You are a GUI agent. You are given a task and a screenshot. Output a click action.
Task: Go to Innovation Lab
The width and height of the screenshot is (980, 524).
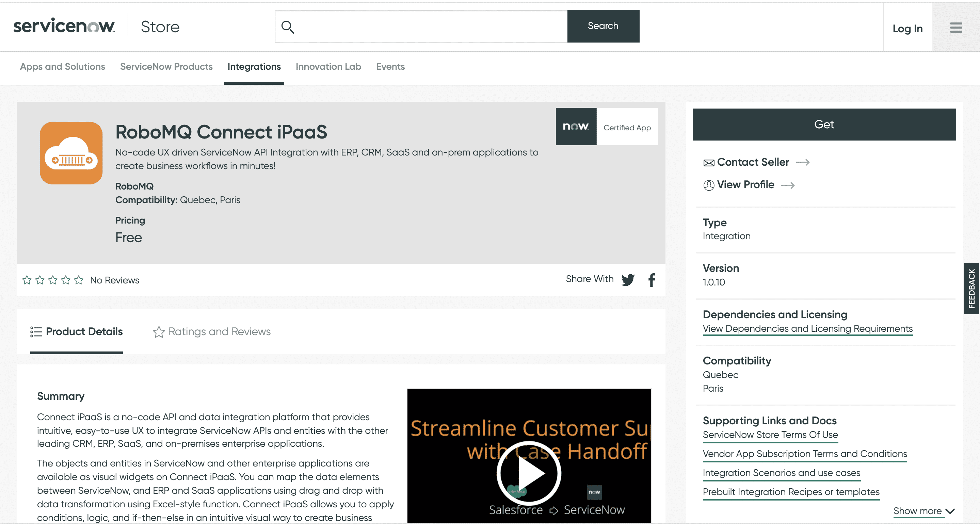pos(328,67)
